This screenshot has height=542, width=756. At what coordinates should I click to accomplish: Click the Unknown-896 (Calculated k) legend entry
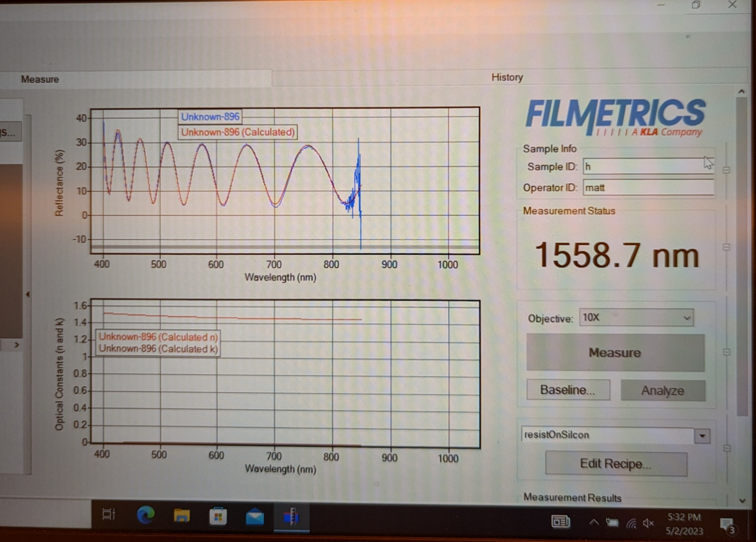(158, 349)
